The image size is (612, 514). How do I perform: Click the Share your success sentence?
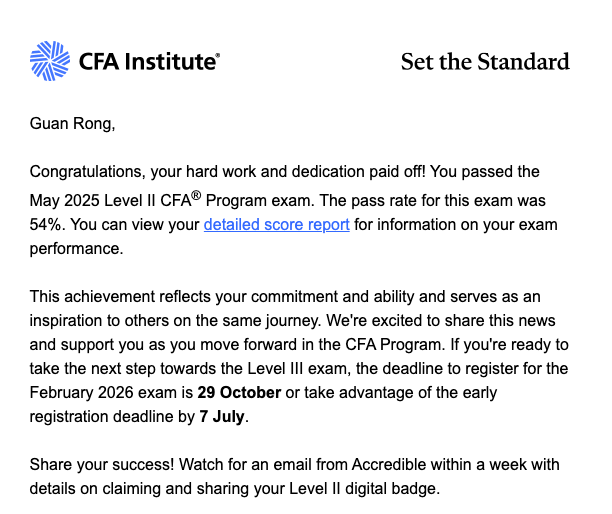click(101, 465)
